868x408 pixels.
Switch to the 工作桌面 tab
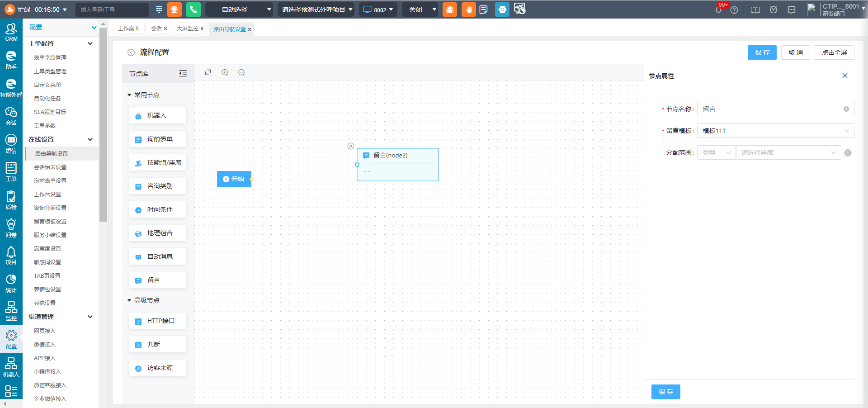[x=129, y=28]
